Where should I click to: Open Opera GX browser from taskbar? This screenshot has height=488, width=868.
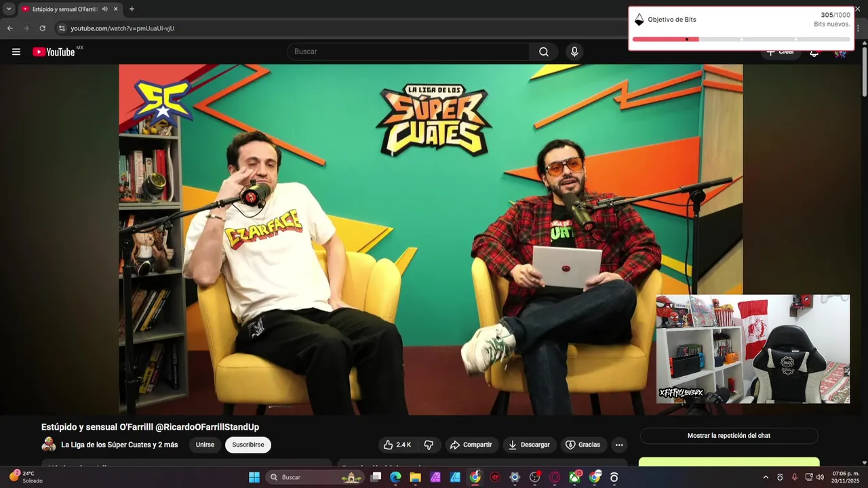coord(554,477)
